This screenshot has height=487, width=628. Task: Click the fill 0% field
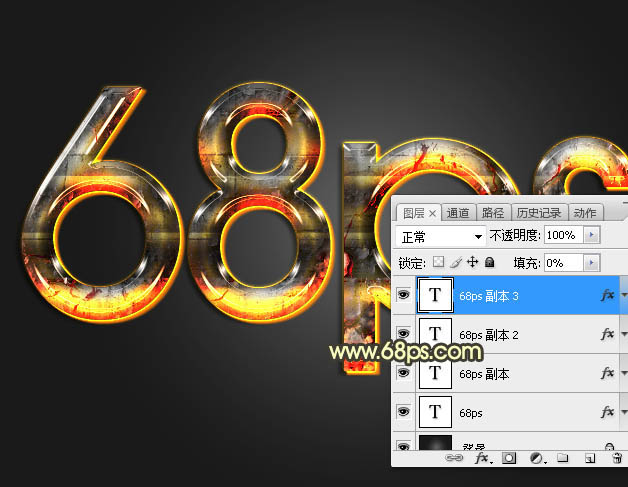(x=563, y=263)
